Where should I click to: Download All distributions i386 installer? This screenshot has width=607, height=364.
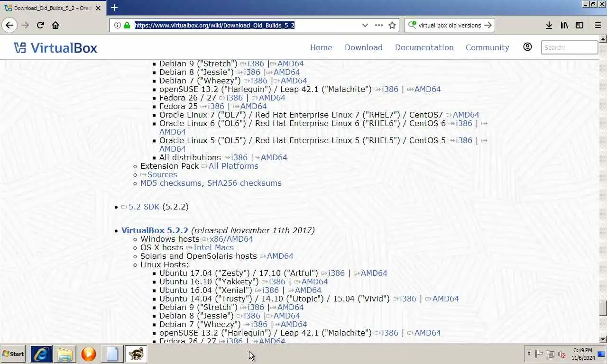pos(239,157)
